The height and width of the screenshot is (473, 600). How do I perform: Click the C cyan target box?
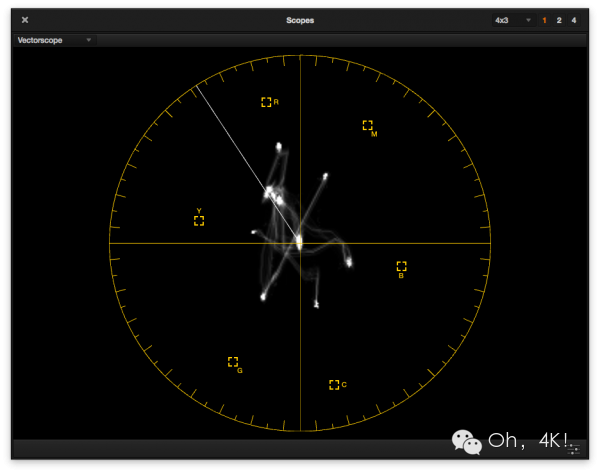tap(334, 385)
